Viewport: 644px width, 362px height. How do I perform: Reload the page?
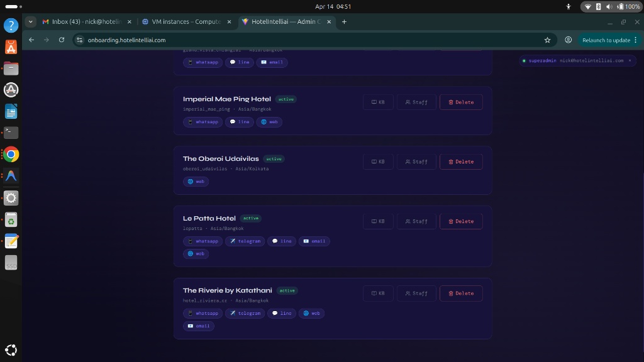(x=62, y=40)
